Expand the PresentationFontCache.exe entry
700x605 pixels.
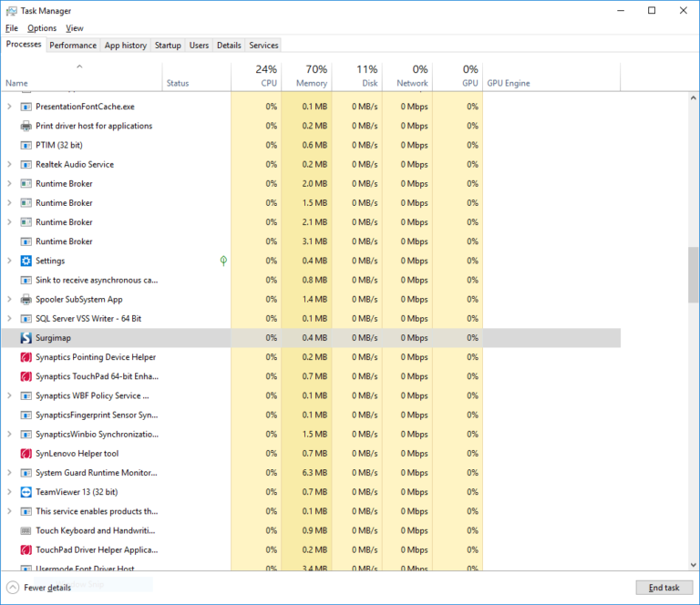tap(9, 107)
